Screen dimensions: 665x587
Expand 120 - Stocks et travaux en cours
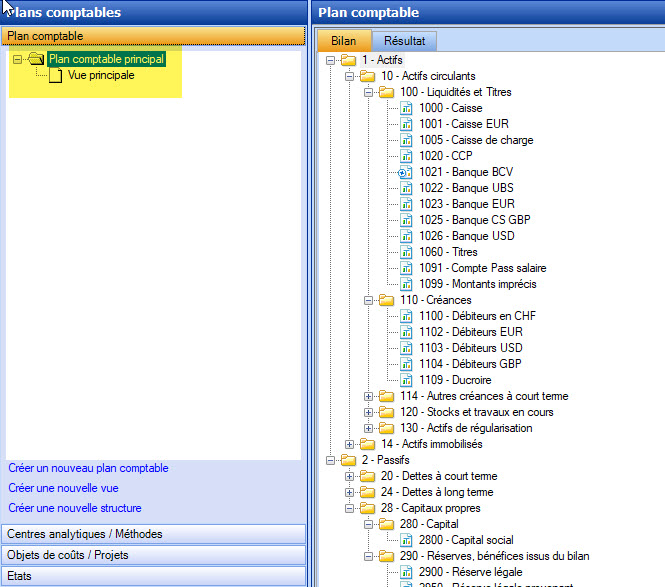369,412
